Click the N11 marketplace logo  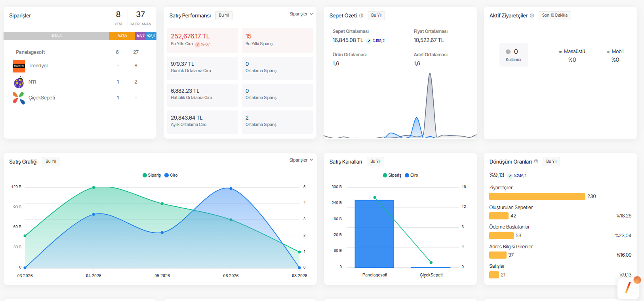click(19, 82)
